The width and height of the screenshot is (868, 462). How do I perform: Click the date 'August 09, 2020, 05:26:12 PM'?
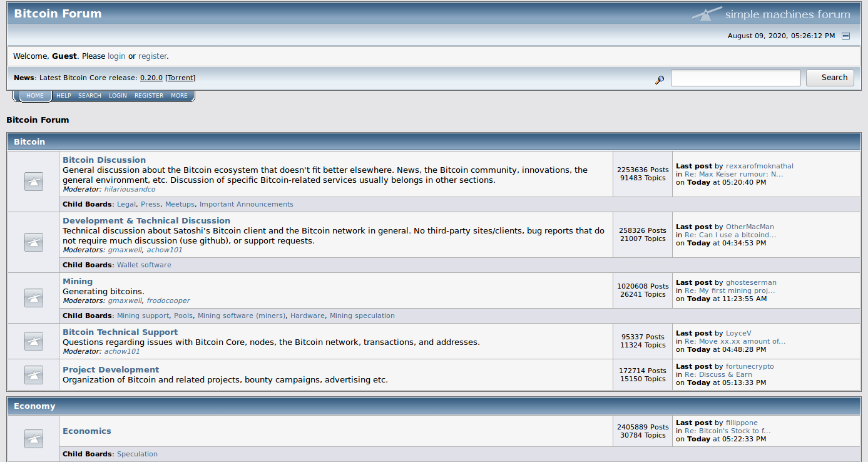[x=781, y=36]
